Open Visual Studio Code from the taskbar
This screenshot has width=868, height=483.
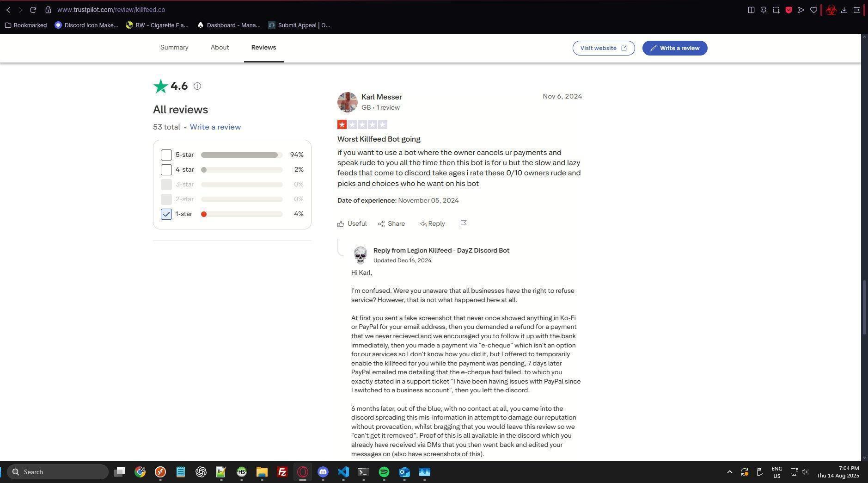click(x=343, y=472)
